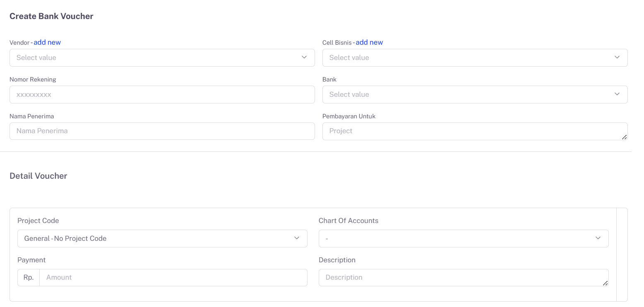Click into the Nama Penerima text field
This screenshot has height=307, width=644.
tap(162, 131)
